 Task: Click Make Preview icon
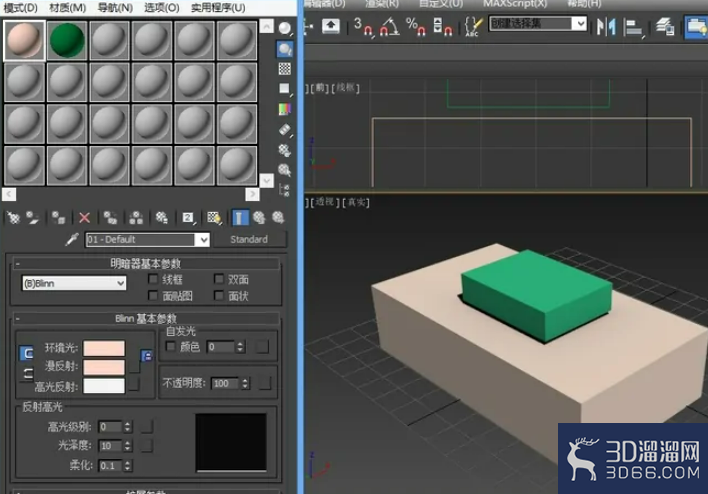[x=285, y=130]
